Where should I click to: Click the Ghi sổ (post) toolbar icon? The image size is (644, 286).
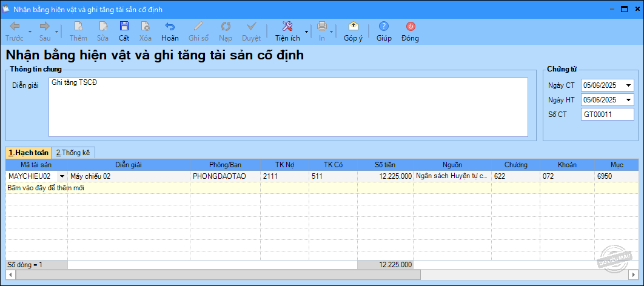click(199, 27)
